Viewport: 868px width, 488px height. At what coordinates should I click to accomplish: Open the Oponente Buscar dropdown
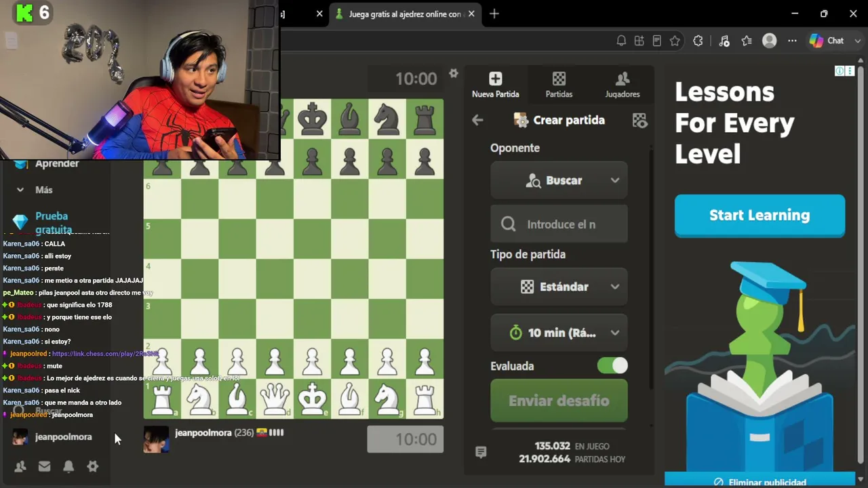pyautogui.click(x=559, y=180)
